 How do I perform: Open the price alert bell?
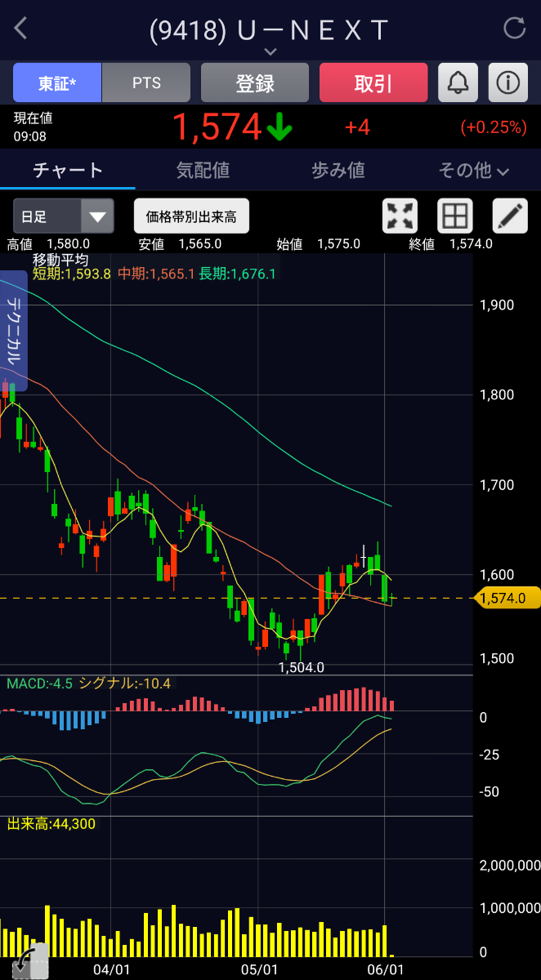coord(458,82)
